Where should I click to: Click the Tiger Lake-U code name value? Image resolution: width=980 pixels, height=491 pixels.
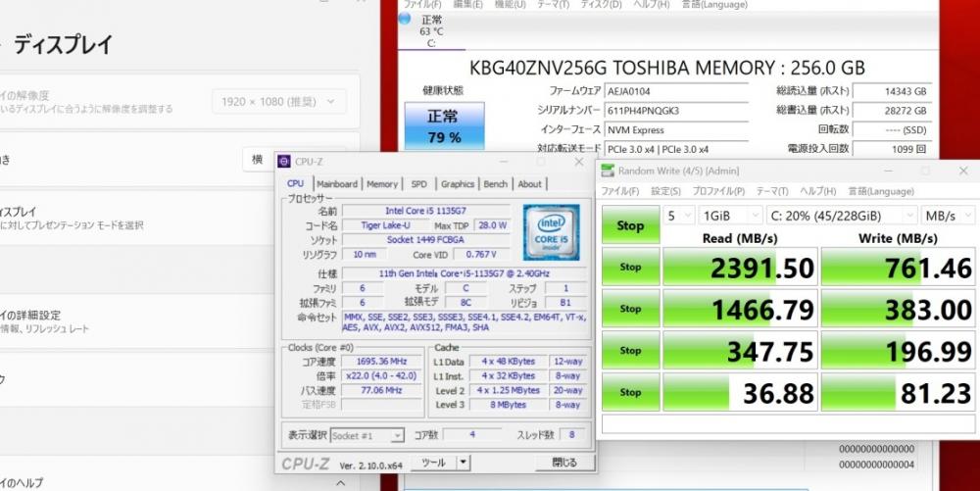click(x=385, y=225)
